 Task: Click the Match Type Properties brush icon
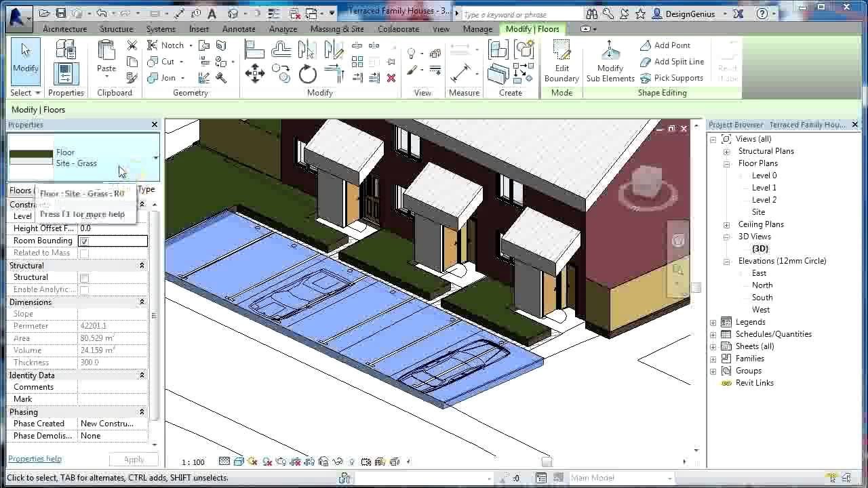(132, 78)
